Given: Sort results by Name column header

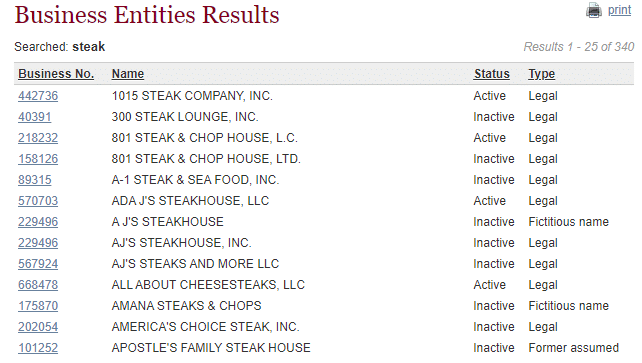Looking at the screenshot, I should click(x=128, y=74).
